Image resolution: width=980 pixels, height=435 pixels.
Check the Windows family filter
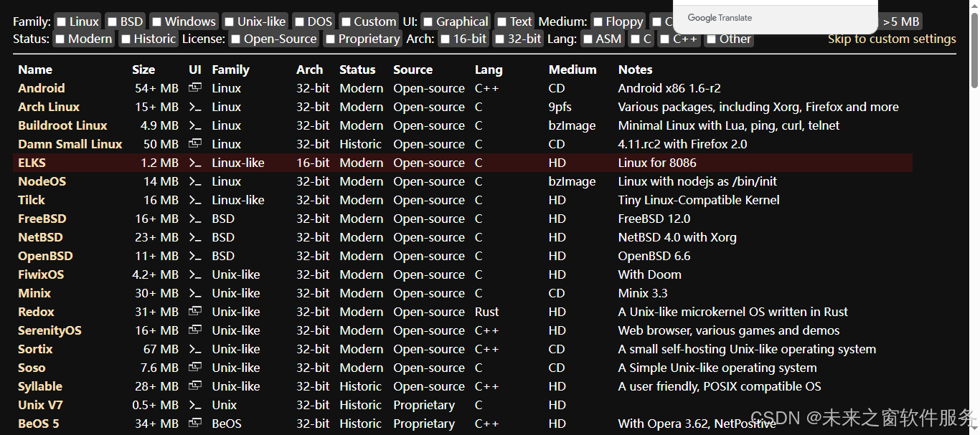pyautogui.click(x=156, y=22)
